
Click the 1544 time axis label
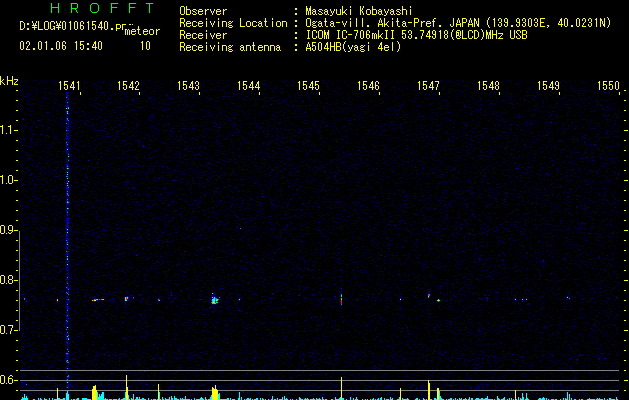(249, 86)
